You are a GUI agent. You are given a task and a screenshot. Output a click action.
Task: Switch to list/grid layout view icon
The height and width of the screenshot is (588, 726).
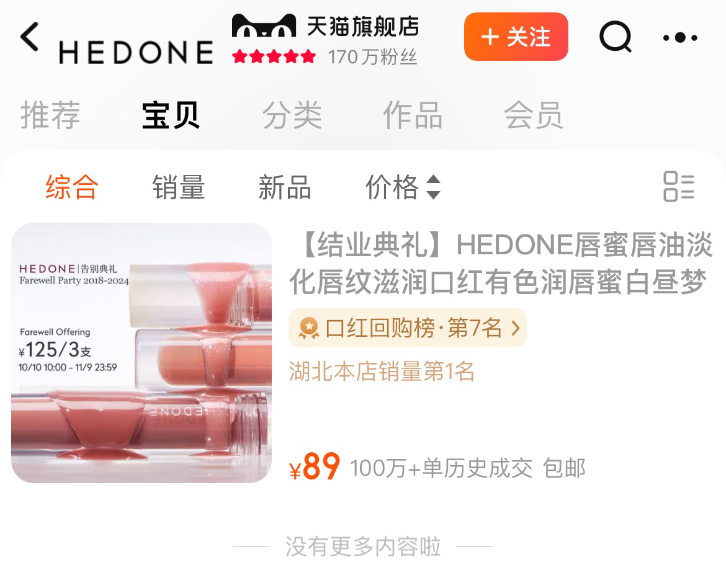coord(678,186)
